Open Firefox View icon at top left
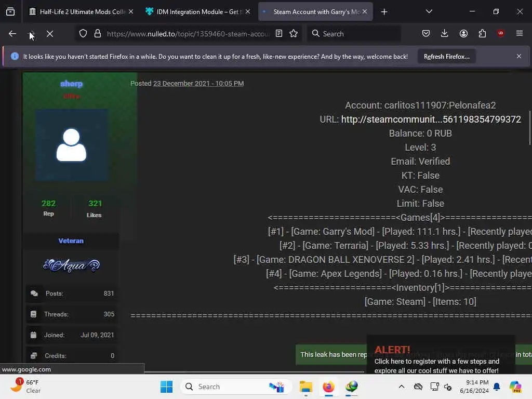The width and height of the screenshot is (532, 399). 10,11
